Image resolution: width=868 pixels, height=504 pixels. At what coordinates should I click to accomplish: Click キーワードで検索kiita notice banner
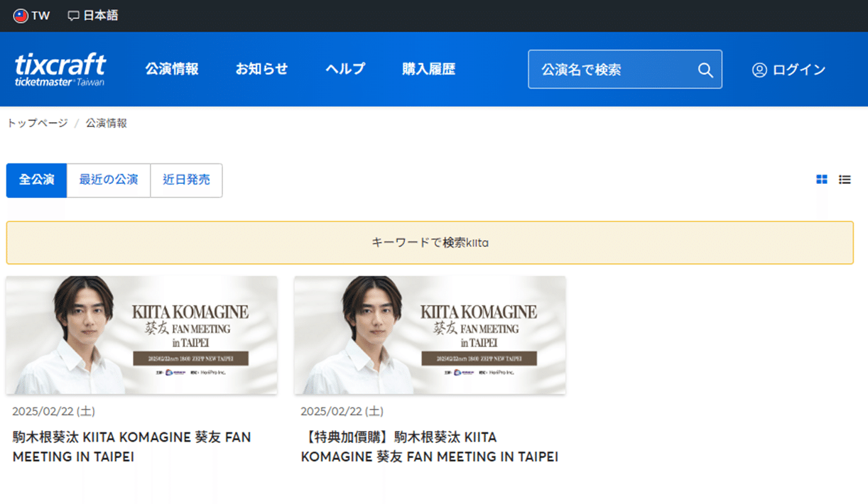(430, 243)
